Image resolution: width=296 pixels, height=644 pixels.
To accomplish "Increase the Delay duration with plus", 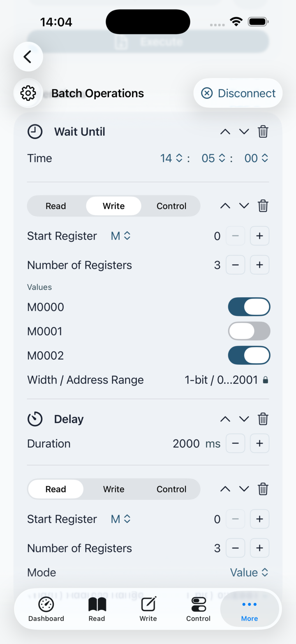I will point(259,443).
